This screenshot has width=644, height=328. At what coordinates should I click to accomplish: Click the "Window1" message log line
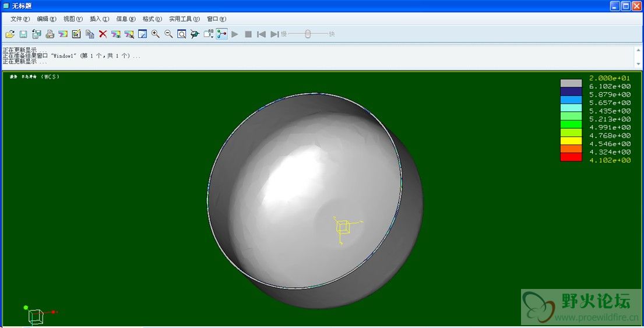[72, 56]
